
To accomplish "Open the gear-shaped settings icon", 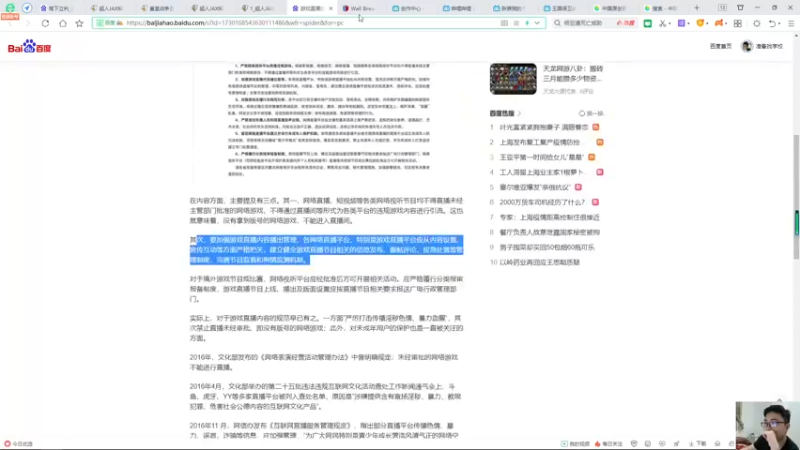I will pos(757,23).
